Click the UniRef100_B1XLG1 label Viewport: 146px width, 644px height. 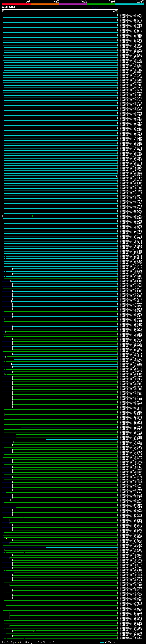[131, 329]
